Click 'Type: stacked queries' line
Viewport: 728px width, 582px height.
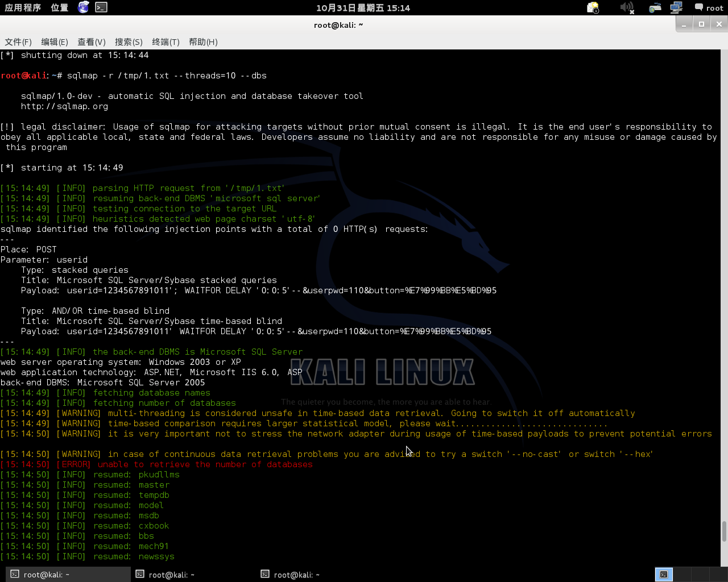[x=75, y=270]
